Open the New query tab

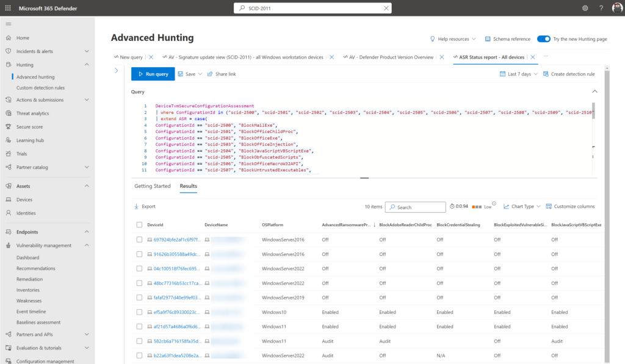tap(131, 57)
